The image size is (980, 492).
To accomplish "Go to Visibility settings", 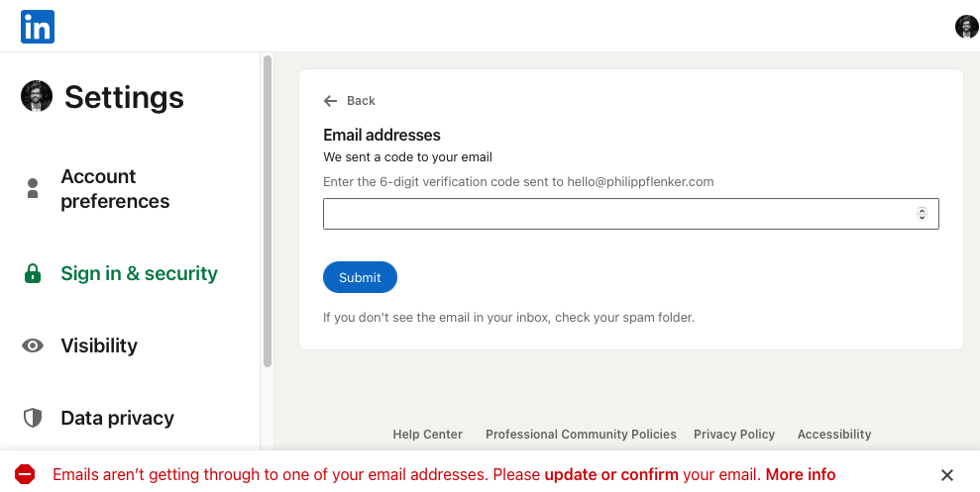I will coord(99,345).
